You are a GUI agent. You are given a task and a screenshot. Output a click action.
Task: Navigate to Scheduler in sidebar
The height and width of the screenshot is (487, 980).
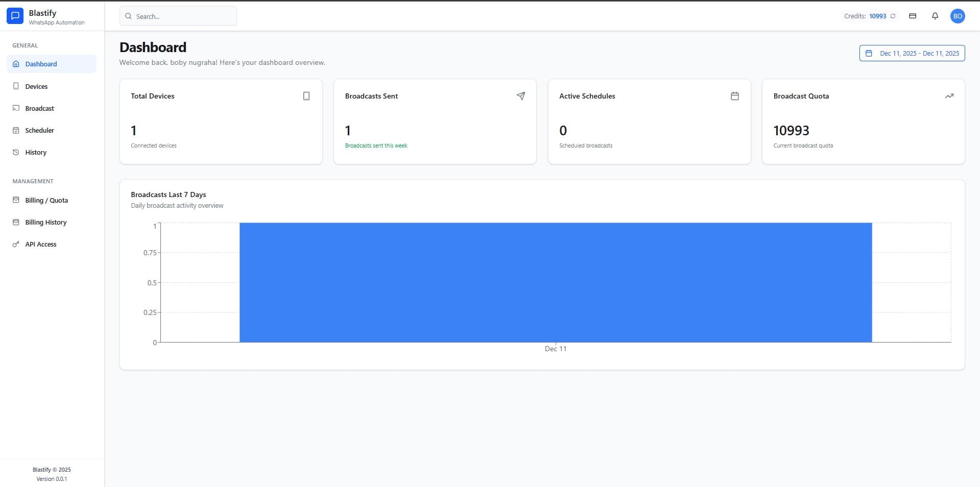point(39,130)
